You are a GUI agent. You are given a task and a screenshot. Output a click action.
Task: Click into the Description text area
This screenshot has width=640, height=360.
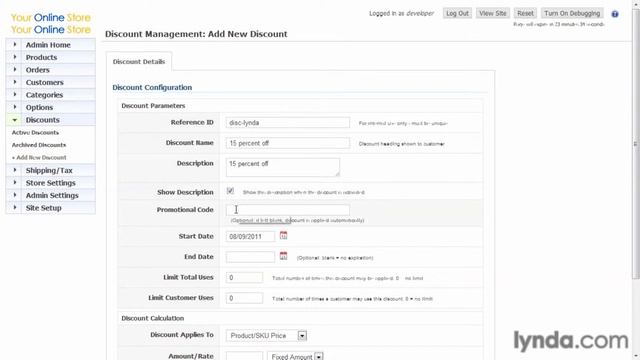[283, 167]
